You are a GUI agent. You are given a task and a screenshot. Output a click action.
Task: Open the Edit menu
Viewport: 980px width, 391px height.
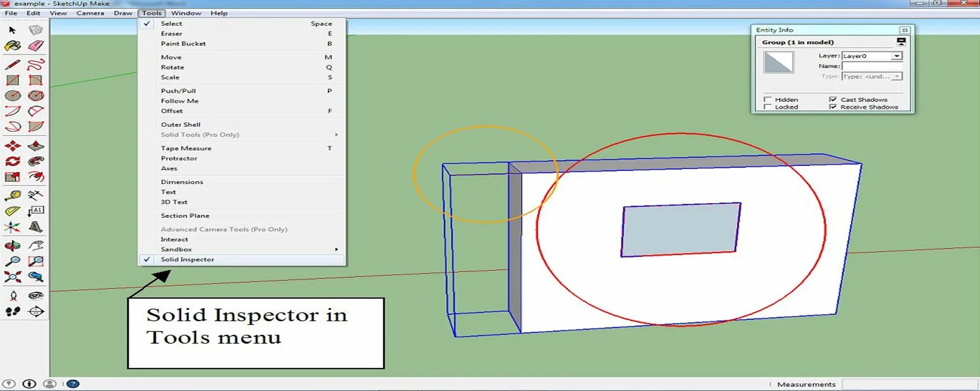click(x=33, y=13)
